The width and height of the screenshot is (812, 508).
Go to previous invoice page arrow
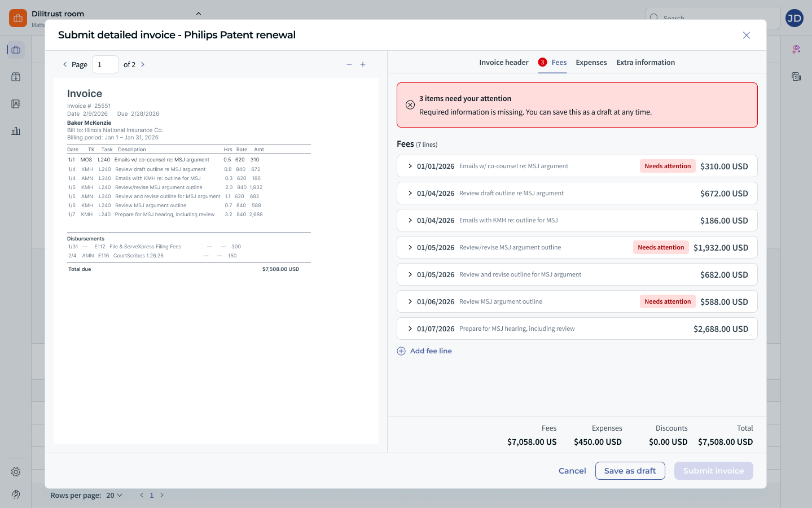[65, 64]
